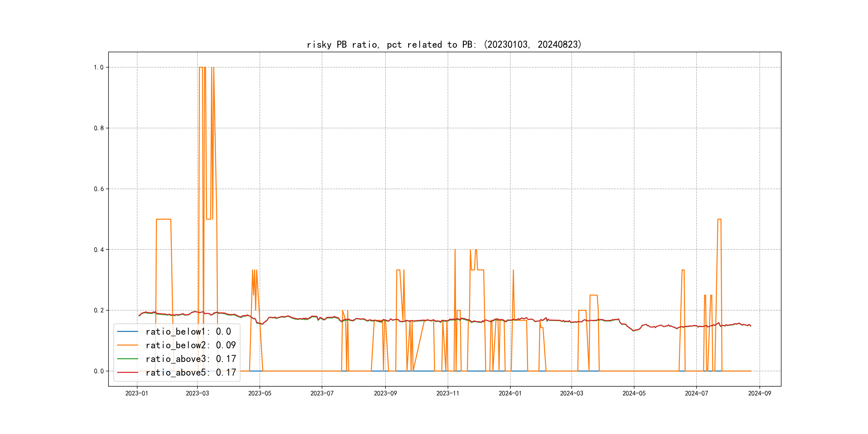The image size is (868, 434).
Task: Click the 2023-01 x-axis tick label
Action: coord(136,394)
